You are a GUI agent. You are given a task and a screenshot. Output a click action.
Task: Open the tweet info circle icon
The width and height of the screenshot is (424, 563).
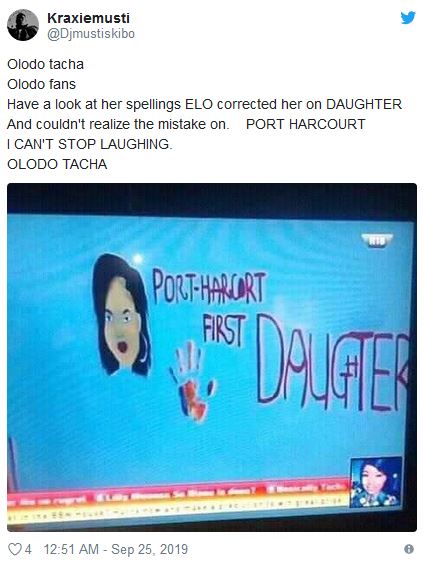[409, 549]
